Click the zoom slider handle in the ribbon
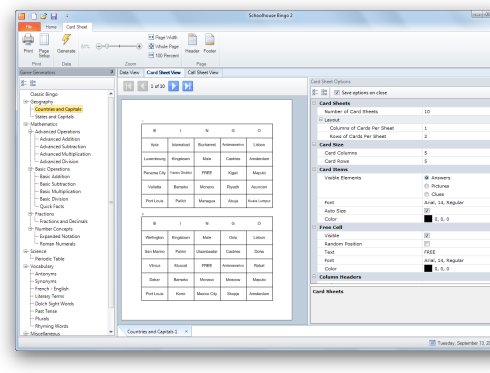The height and width of the screenshot is (373, 490). pos(106,46)
